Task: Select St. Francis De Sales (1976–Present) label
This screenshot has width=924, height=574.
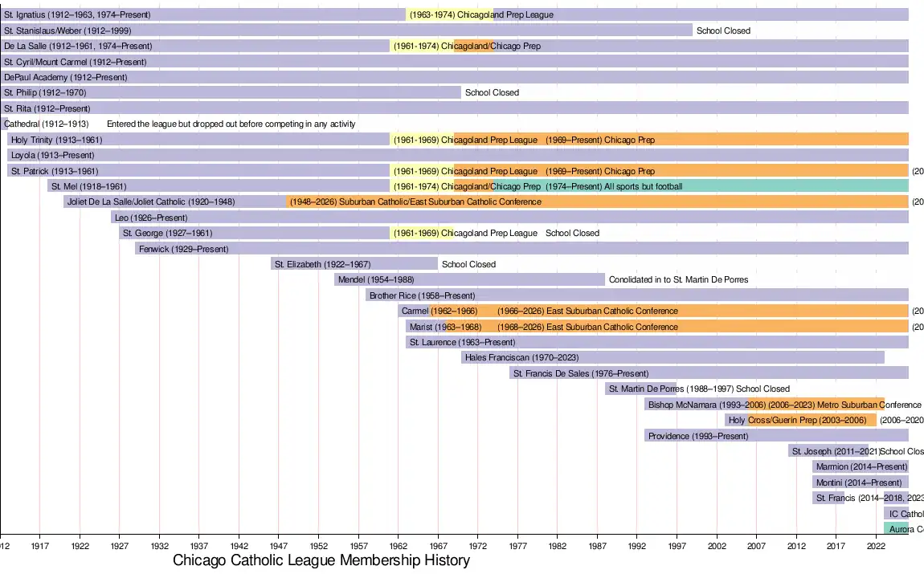Action: [x=581, y=373]
